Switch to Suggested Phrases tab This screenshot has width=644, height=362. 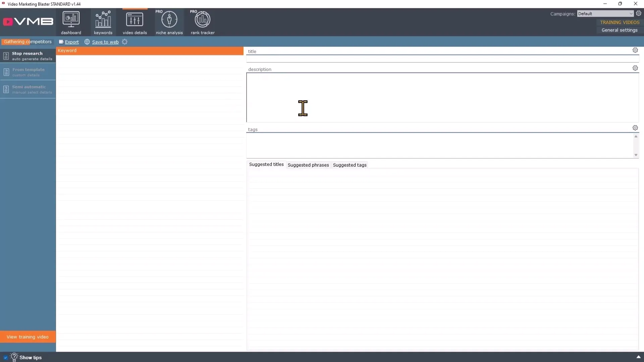pyautogui.click(x=308, y=165)
